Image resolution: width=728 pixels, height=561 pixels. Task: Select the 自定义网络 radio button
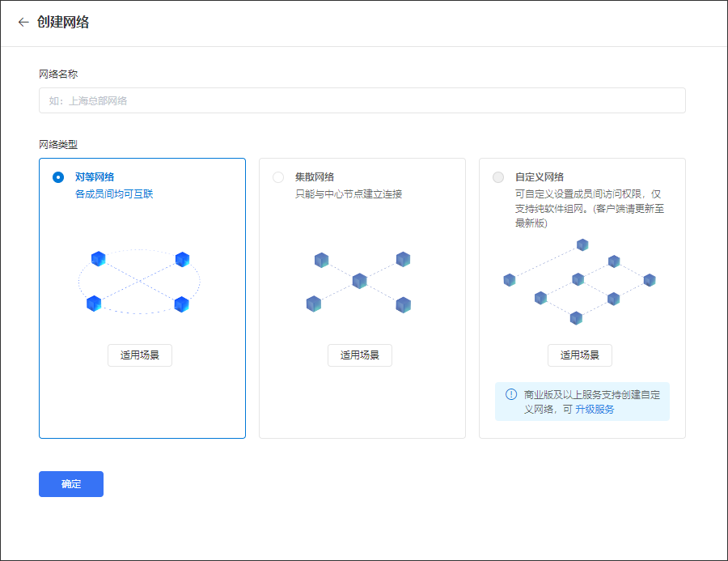498,177
